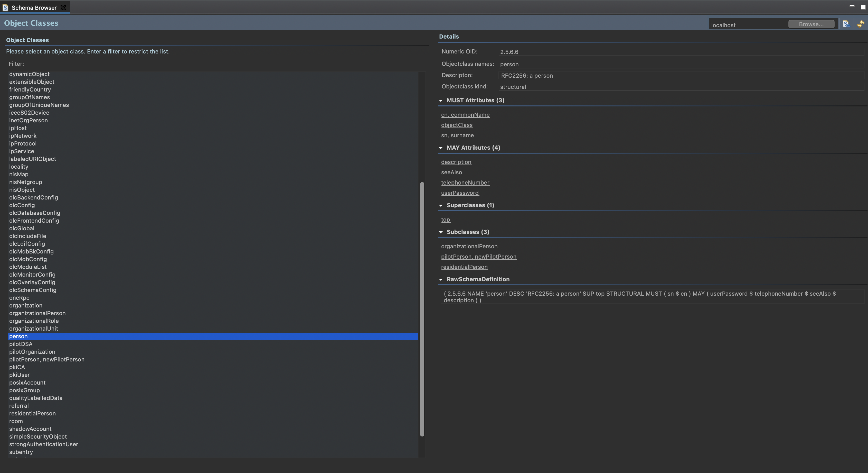The height and width of the screenshot is (473, 868).
Task: Follow the pilotPerson, newPilotPerson subclass link
Action: pos(479,257)
